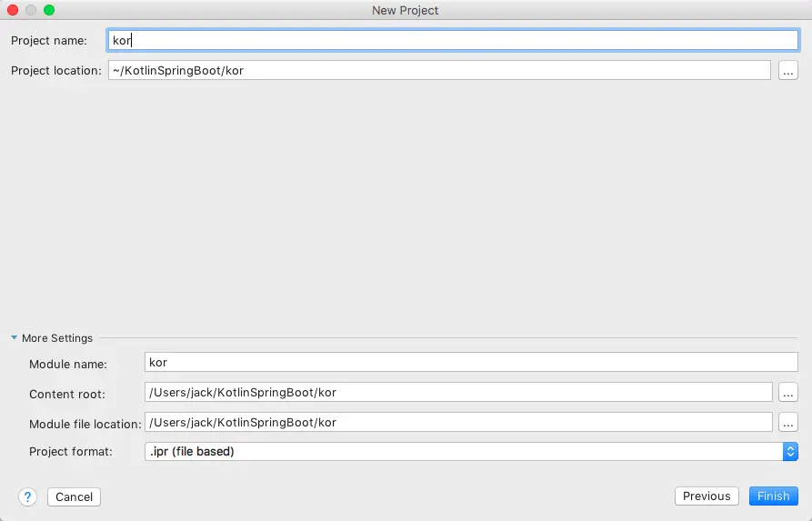Image resolution: width=812 pixels, height=521 pixels.
Task: Go back with the Previous button
Action: pyautogui.click(x=707, y=496)
